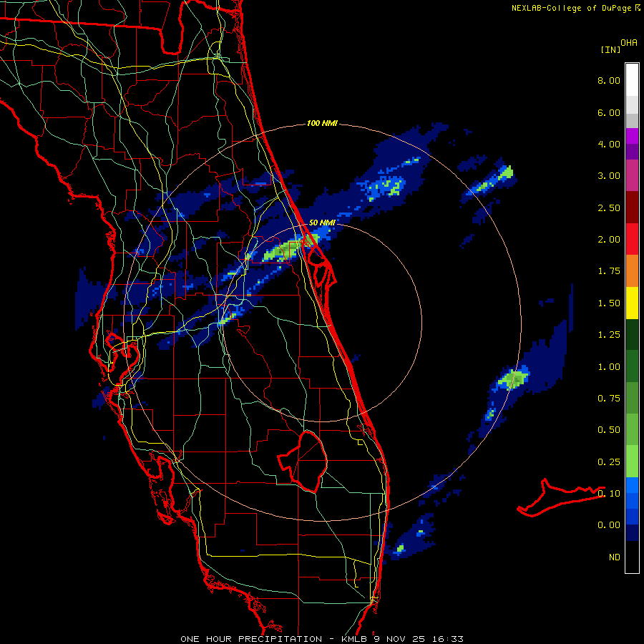Click the 2.00 scale label
The width and height of the screenshot is (644, 644).
[609, 240]
